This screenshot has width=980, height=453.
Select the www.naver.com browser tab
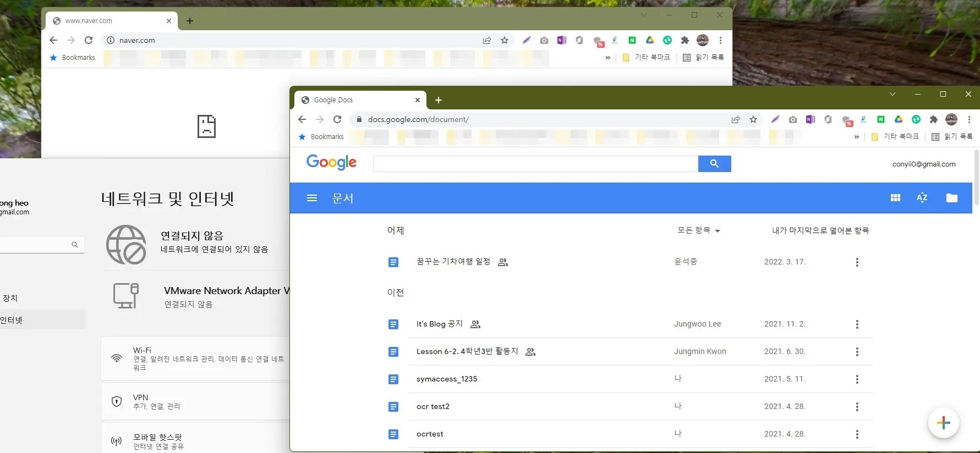click(112, 21)
